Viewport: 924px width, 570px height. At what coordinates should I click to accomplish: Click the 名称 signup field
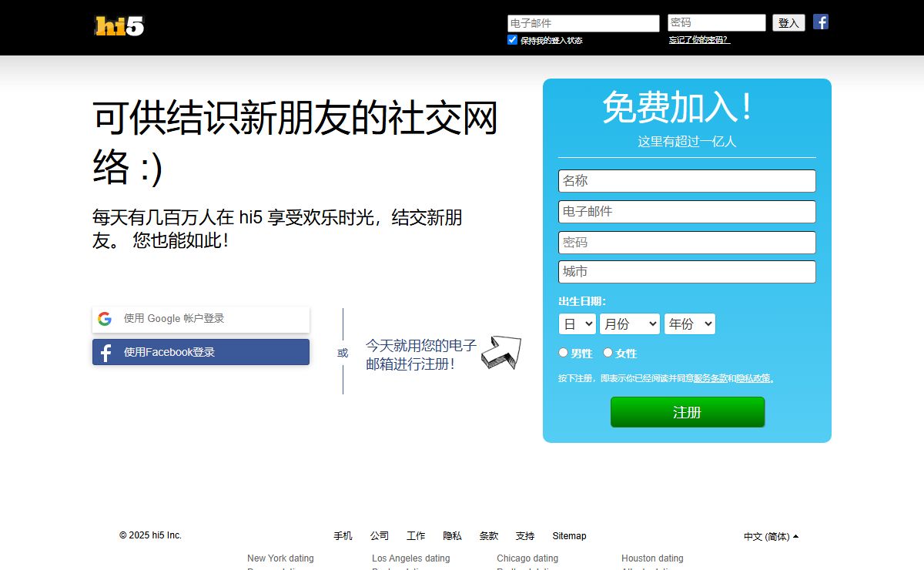(687, 181)
